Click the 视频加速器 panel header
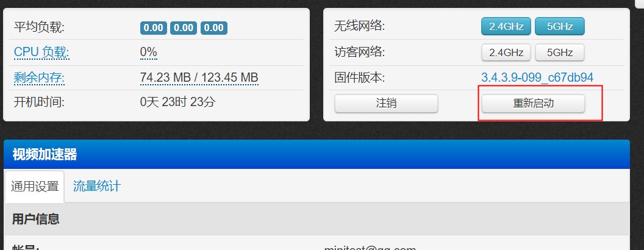This screenshot has height=250, width=644. pyautogui.click(x=317, y=154)
